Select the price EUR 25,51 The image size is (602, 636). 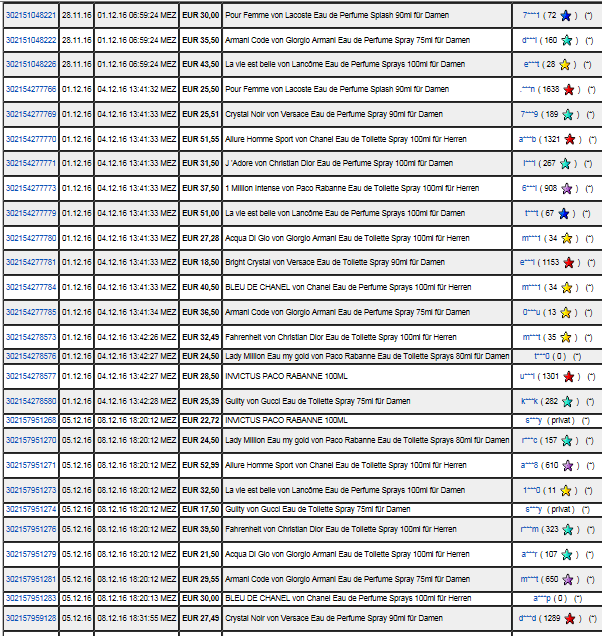200,114
